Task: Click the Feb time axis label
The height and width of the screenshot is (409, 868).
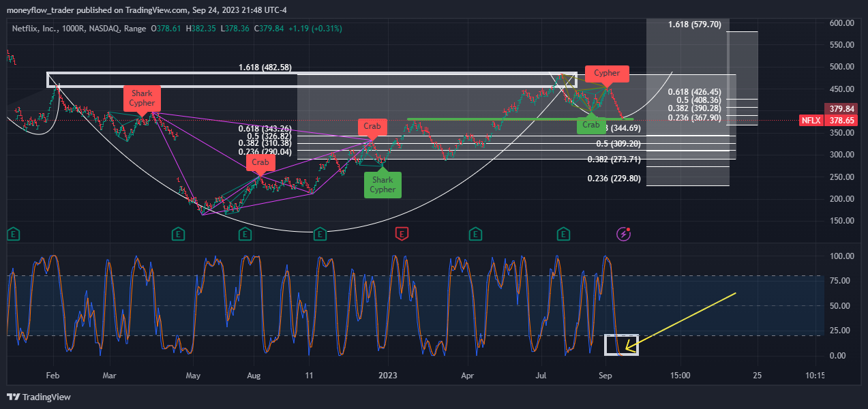Action: click(54, 376)
